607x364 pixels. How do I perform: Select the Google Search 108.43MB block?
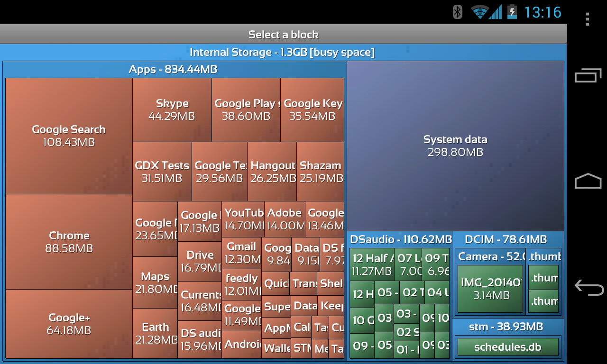click(x=69, y=136)
